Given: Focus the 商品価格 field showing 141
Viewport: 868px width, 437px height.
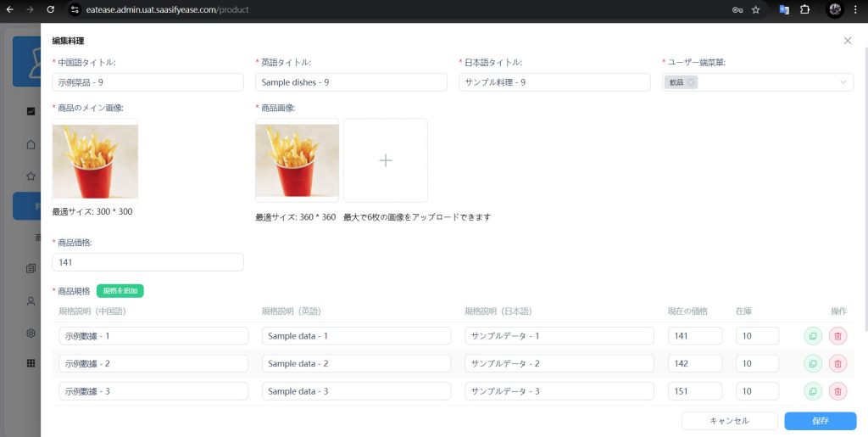Looking at the screenshot, I should click(147, 262).
